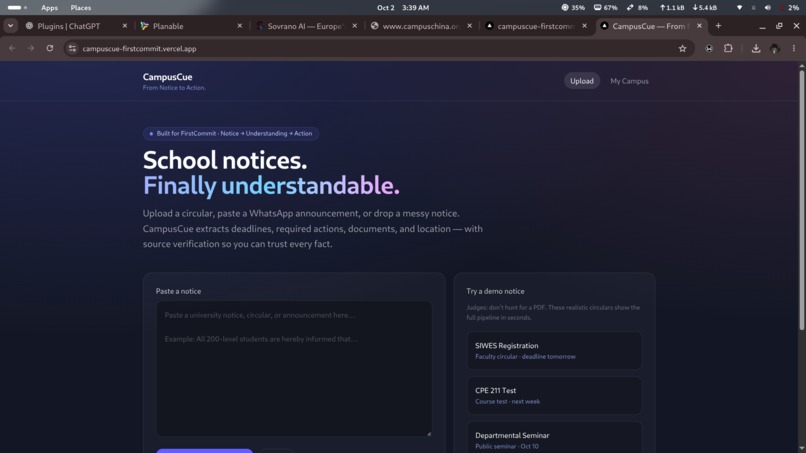Load the Departmental Seminar demo notice
The width and height of the screenshot is (806, 453).
tap(554, 437)
